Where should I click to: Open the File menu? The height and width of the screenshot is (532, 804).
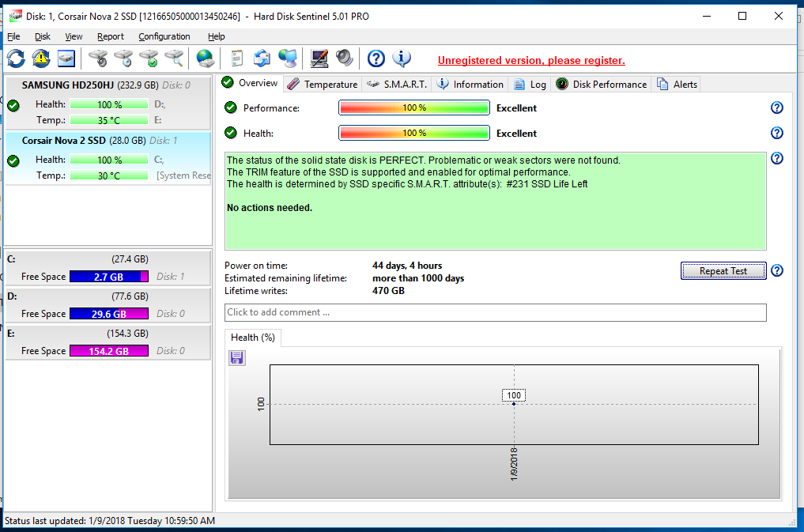pos(13,36)
